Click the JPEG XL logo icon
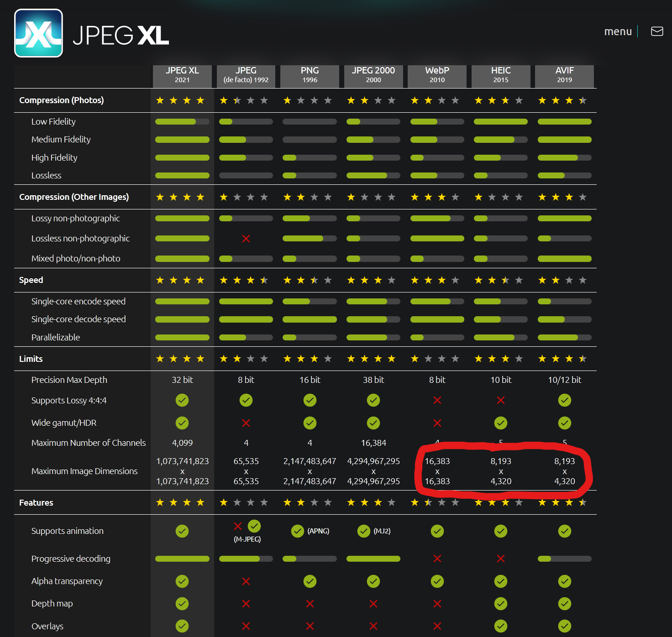Screen dimensions: 672x637 pyautogui.click(x=39, y=33)
